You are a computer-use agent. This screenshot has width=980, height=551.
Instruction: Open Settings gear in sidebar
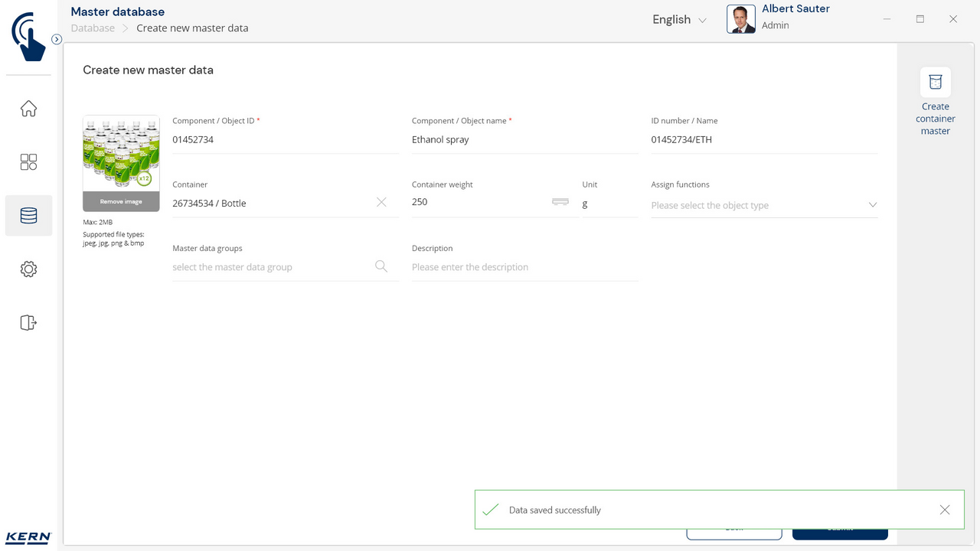pyautogui.click(x=28, y=269)
